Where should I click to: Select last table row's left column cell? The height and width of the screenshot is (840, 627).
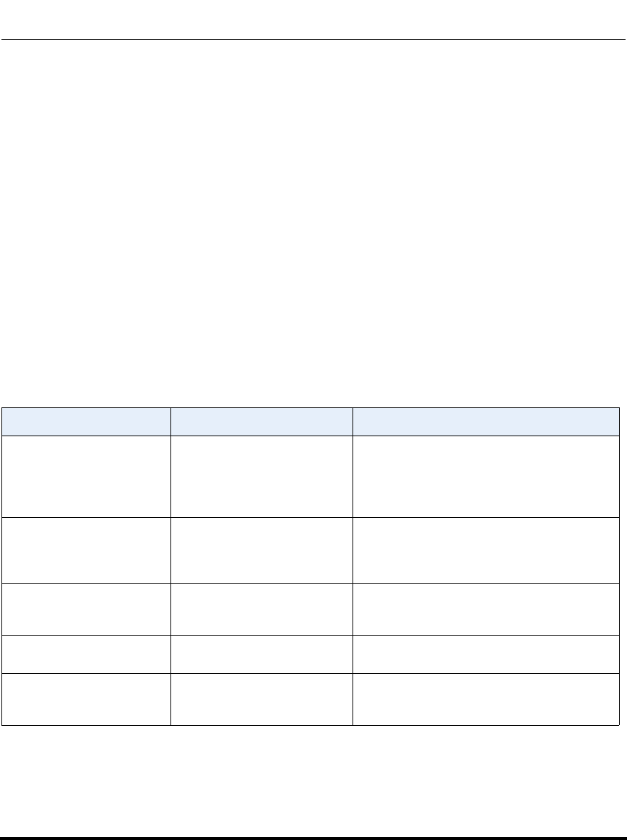(86, 698)
